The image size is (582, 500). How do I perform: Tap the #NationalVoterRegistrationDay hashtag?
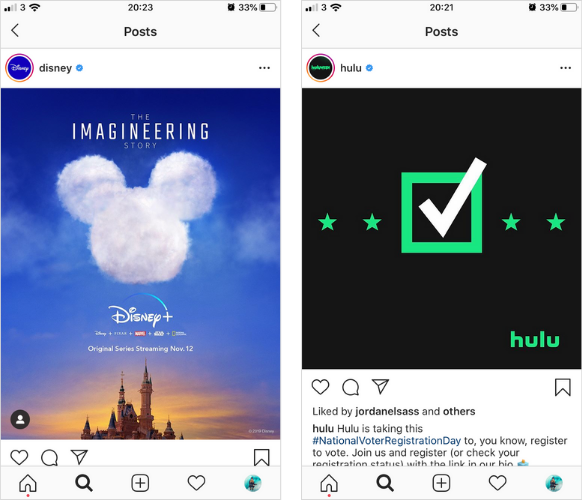386,441
